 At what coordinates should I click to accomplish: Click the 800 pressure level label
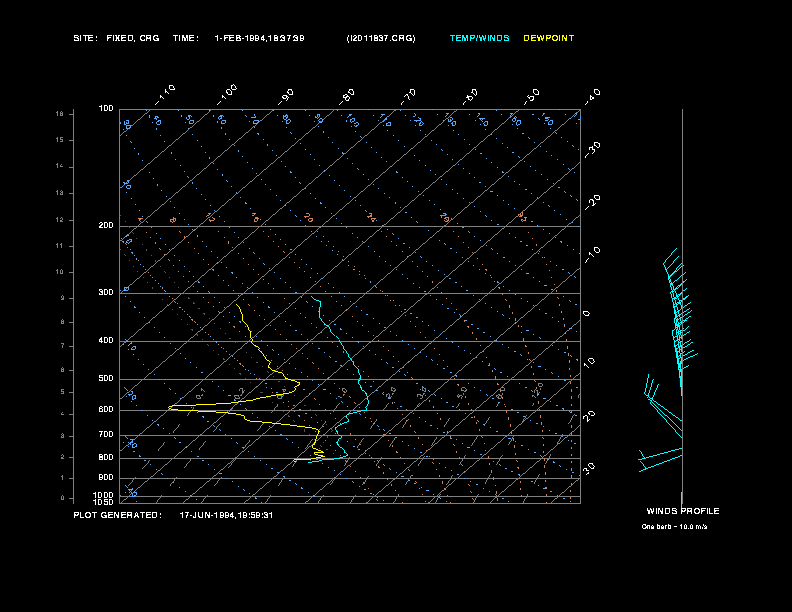tap(106, 457)
